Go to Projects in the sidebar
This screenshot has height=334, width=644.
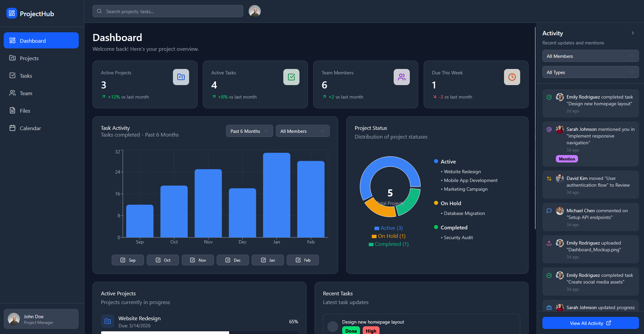29,58
